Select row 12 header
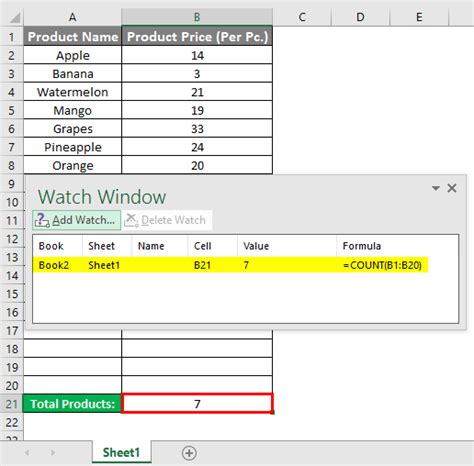Viewport: 474px width, 466px height. pos(12,239)
